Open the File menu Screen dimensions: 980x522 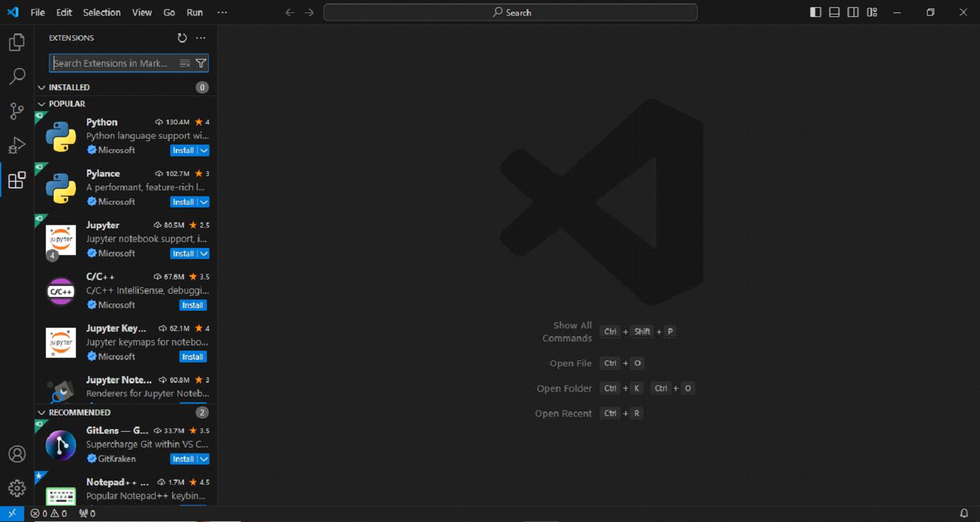38,12
